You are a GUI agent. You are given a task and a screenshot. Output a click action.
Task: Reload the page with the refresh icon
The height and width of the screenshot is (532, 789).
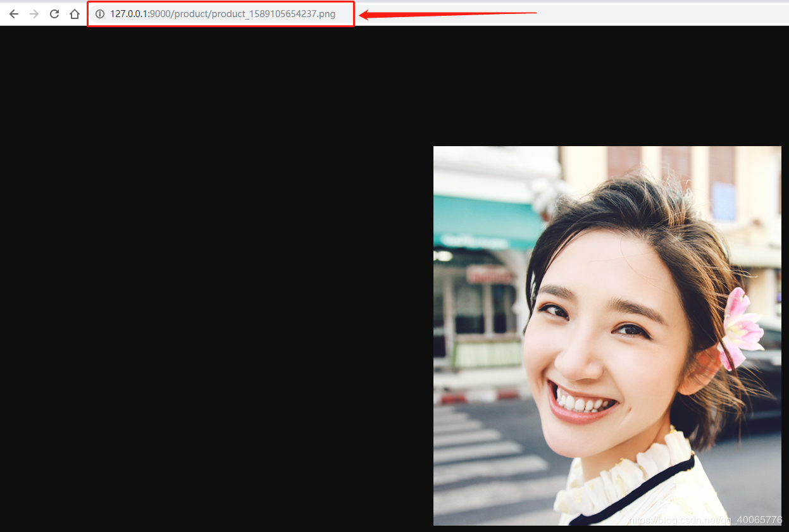pyautogui.click(x=54, y=14)
